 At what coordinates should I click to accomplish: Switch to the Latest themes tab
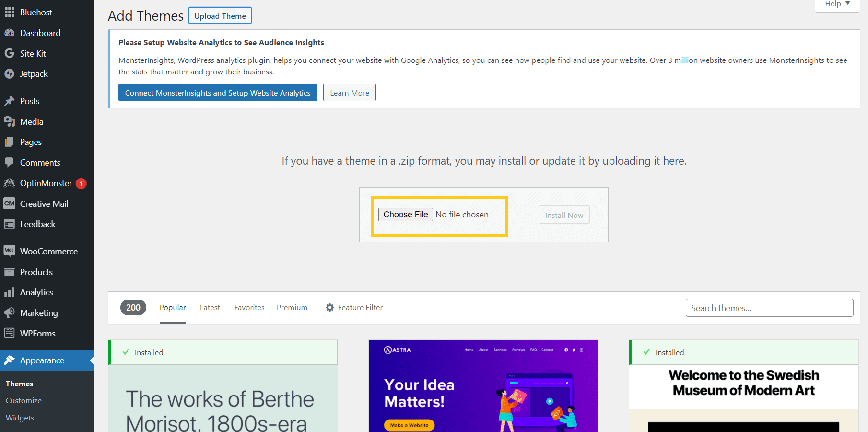pos(210,308)
